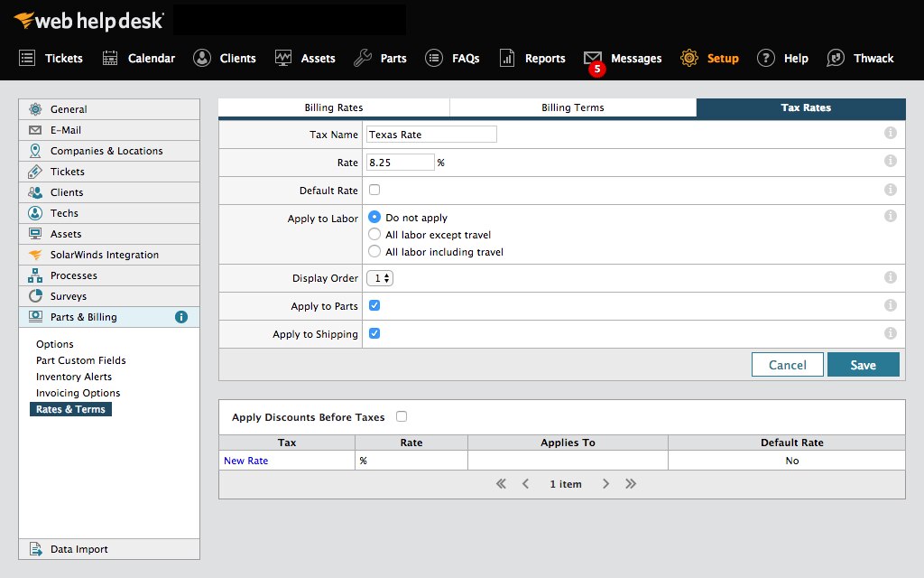Switch to the Billing Terms tab
This screenshot has height=578, width=924.
click(572, 107)
